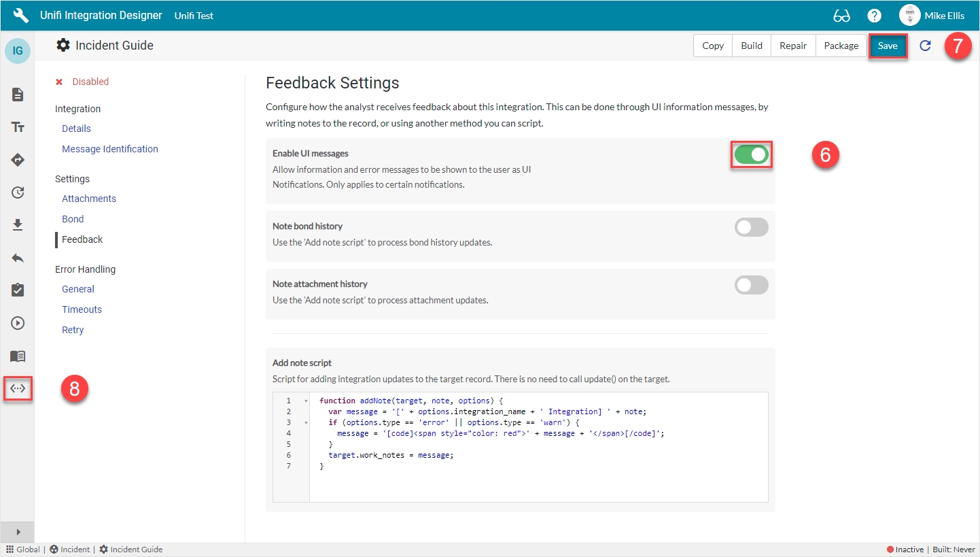Image resolution: width=980 pixels, height=557 pixels.
Task: Expand the left sidebar with arrow
Action: pos(18,532)
